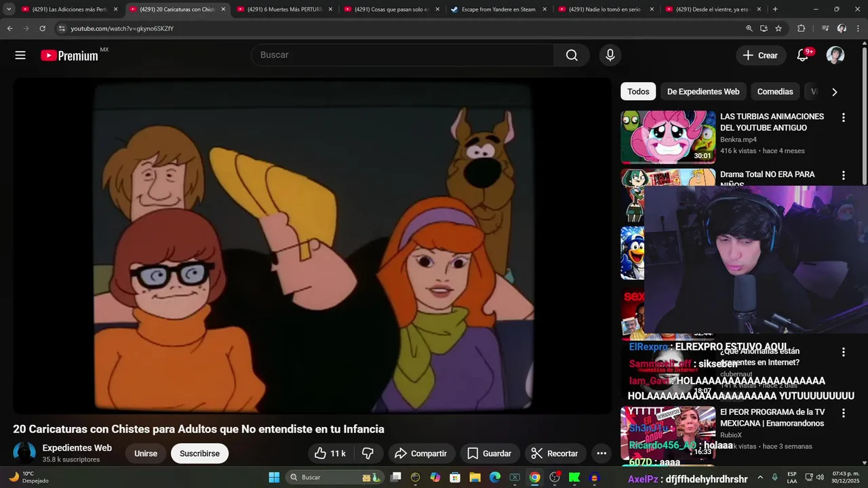Image resolution: width=868 pixels, height=488 pixels.
Task: Open Microsoft Edge from the taskbar
Action: coord(495,477)
